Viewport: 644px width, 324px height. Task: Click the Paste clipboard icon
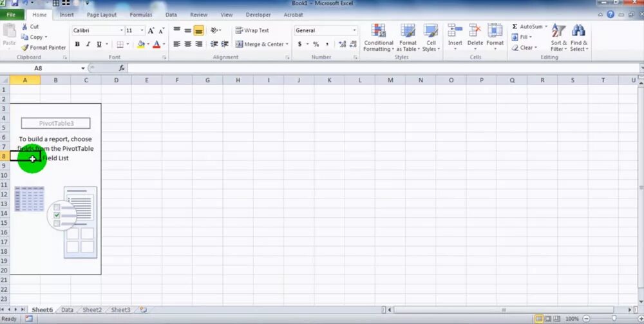click(9, 31)
